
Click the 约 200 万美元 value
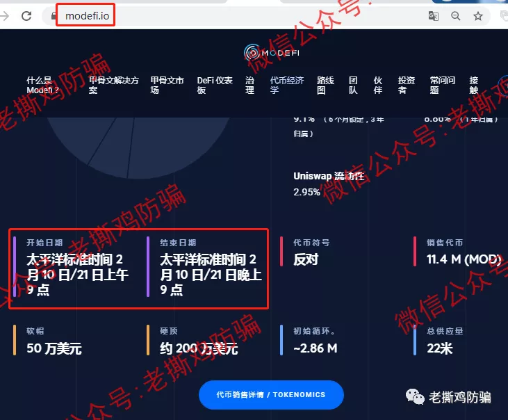point(199,348)
